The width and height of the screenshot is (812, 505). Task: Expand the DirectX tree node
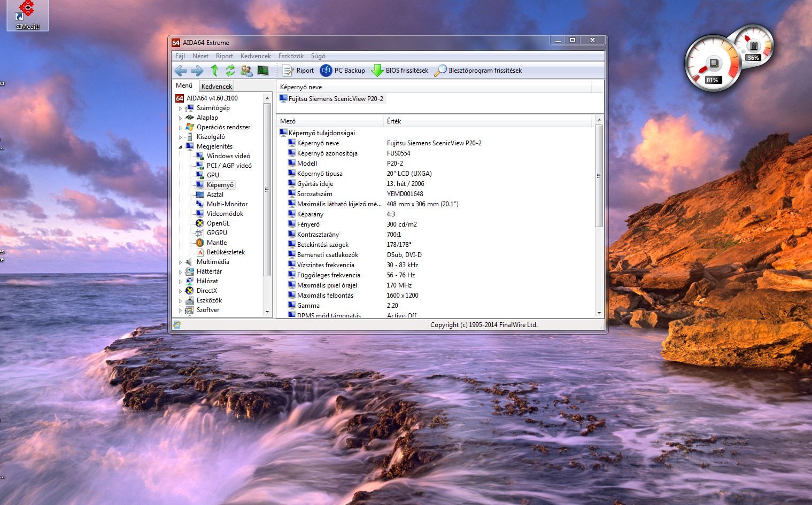tap(180, 291)
